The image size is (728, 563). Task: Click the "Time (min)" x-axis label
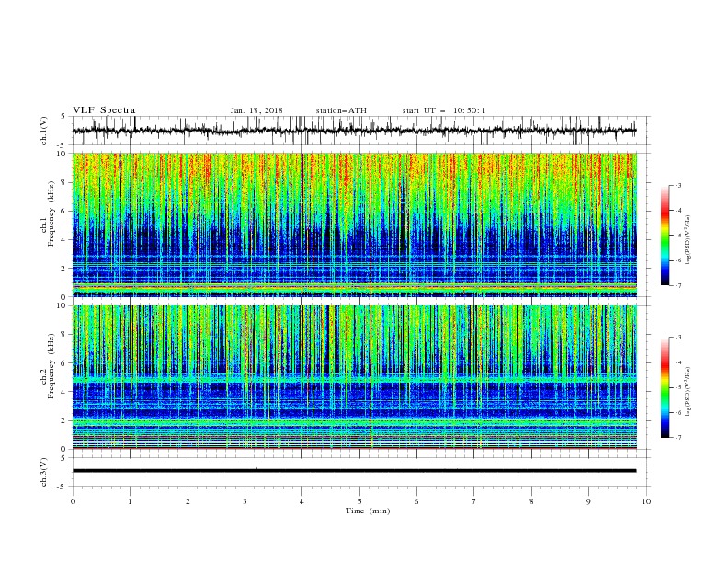tap(368, 511)
